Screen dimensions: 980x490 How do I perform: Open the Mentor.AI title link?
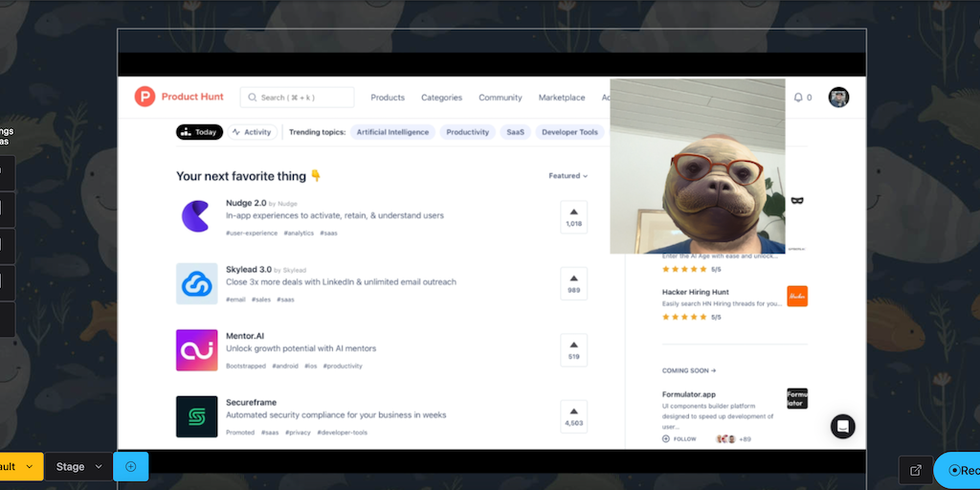pos(245,336)
